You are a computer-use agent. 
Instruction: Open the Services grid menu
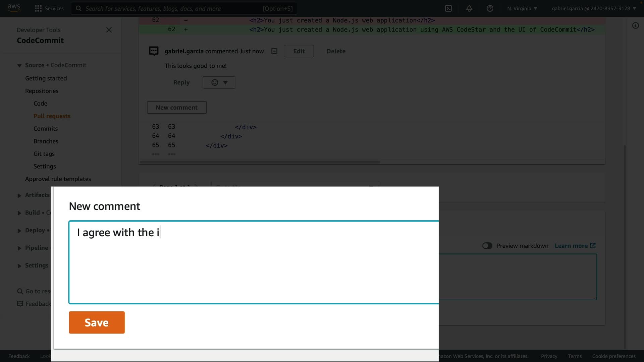tap(49, 8)
